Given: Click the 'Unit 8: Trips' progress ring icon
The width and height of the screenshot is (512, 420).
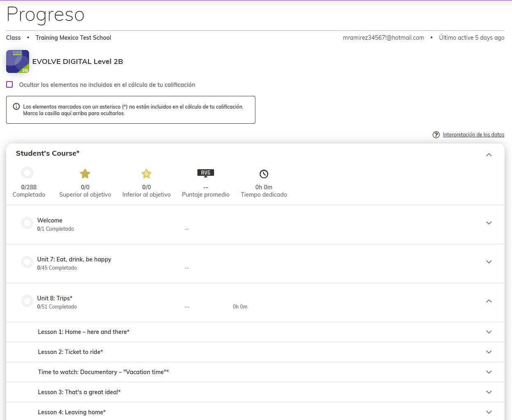Looking at the screenshot, I should coord(27,301).
